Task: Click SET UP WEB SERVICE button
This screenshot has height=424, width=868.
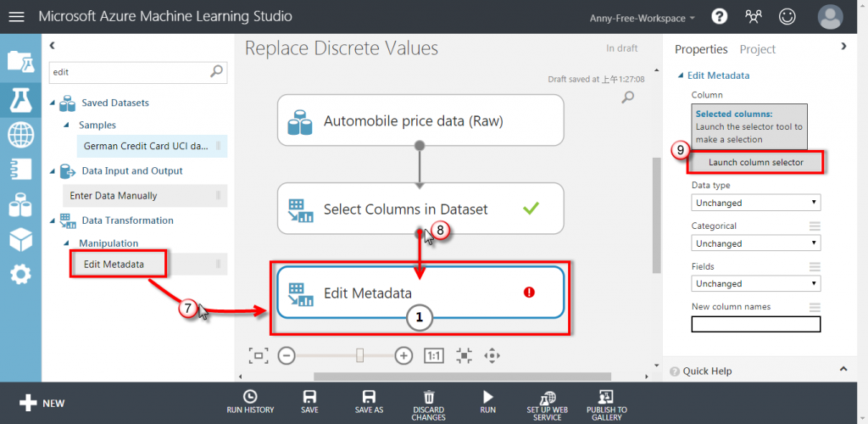Action: (x=547, y=405)
